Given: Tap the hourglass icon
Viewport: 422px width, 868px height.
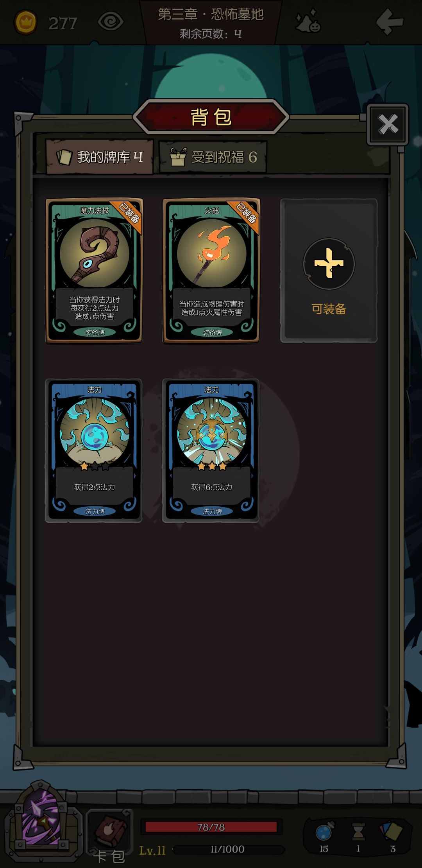Looking at the screenshot, I should coord(358,831).
